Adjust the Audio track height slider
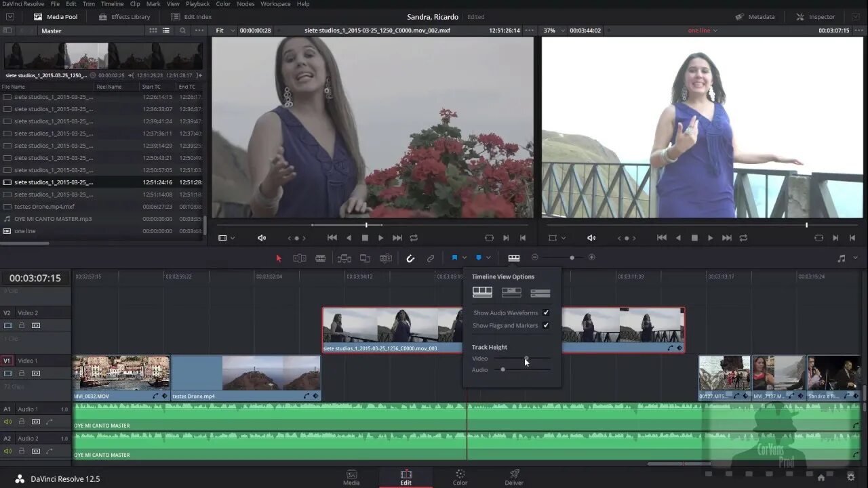The image size is (868, 488). 502,369
